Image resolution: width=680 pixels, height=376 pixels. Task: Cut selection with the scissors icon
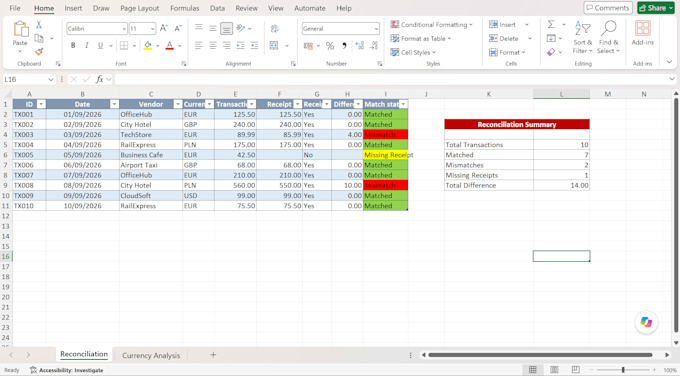click(x=39, y=25)
